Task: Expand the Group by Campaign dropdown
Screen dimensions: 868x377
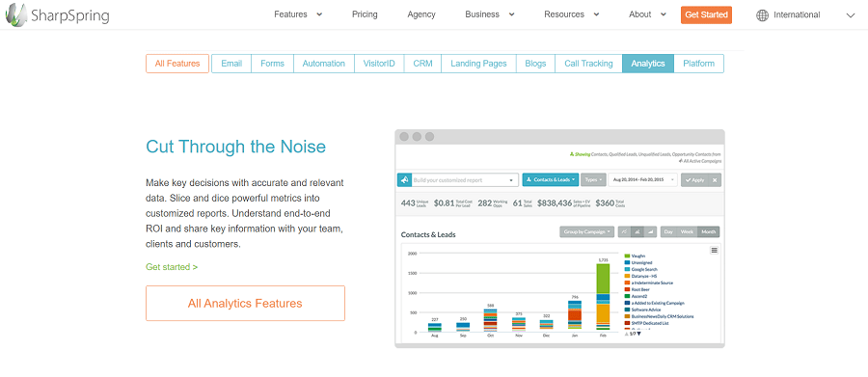Action: (x=586, y=232)
